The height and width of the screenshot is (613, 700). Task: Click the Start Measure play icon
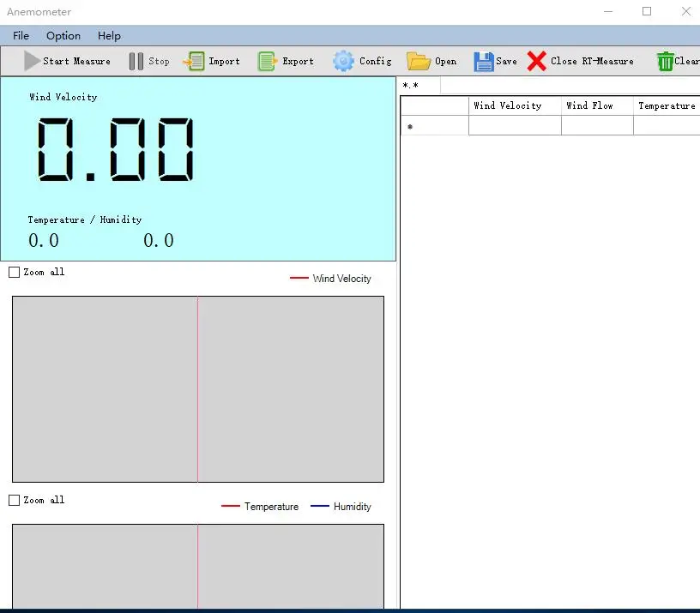tap(32, 61)
